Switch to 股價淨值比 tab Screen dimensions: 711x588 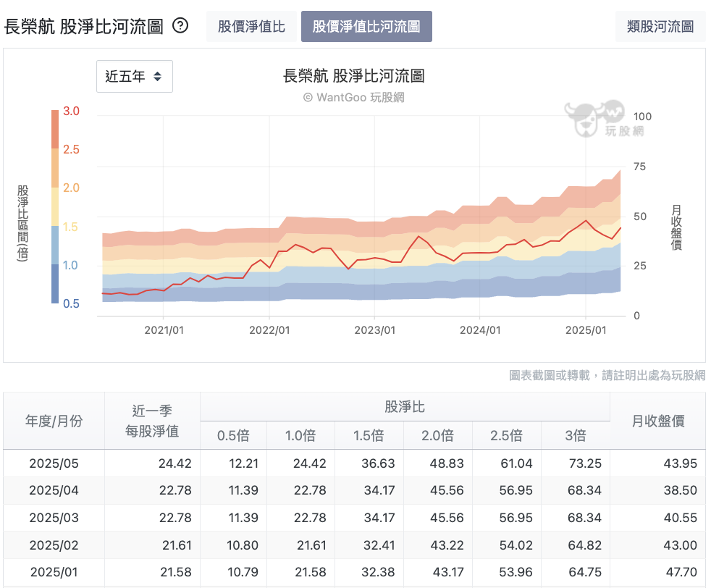click(251, 26)
